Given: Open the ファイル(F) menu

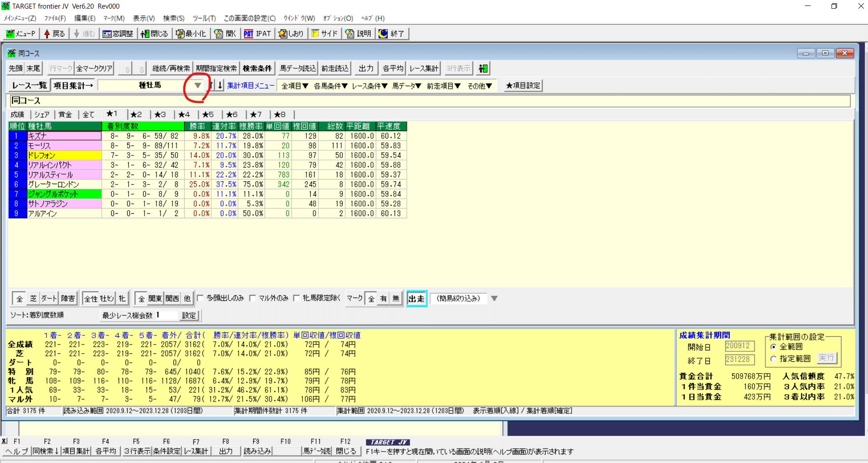Looking at the screenshot, I should coord(55,18).
